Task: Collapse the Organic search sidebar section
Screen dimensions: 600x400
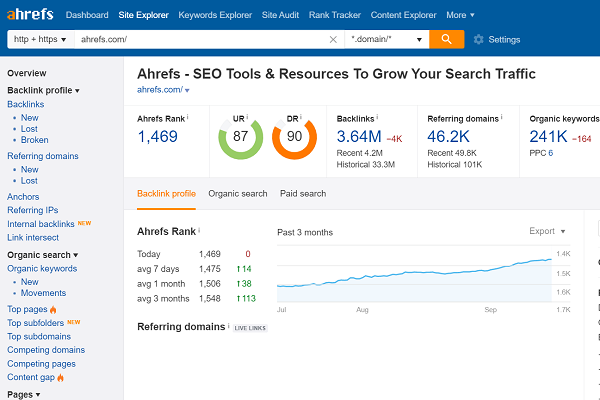Action: point(42,255)
